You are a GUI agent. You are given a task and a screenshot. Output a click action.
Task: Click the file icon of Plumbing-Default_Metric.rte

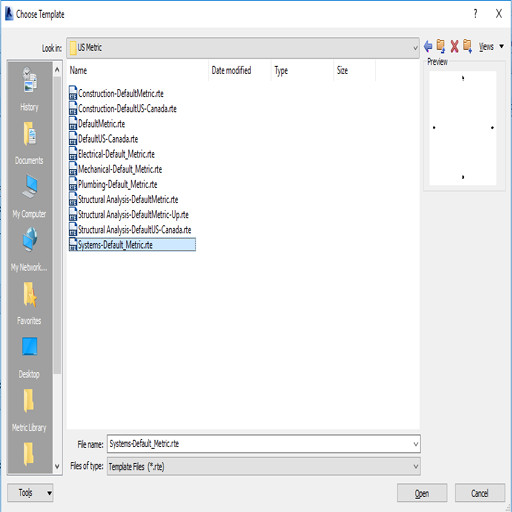click(x=73, y=184)
